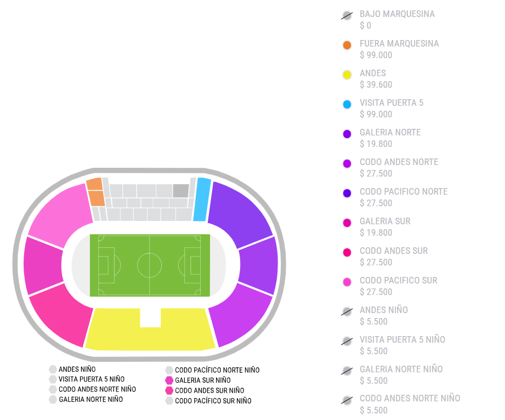Select the orange Fuera Marquesina legend swatch

[x=347, y=46]
